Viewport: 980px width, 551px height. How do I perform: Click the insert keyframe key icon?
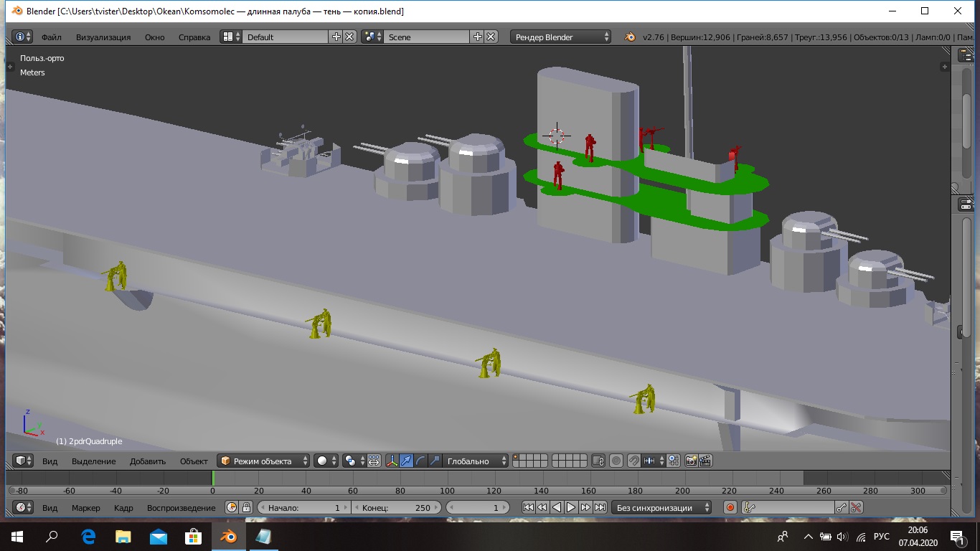coord(842,507)
